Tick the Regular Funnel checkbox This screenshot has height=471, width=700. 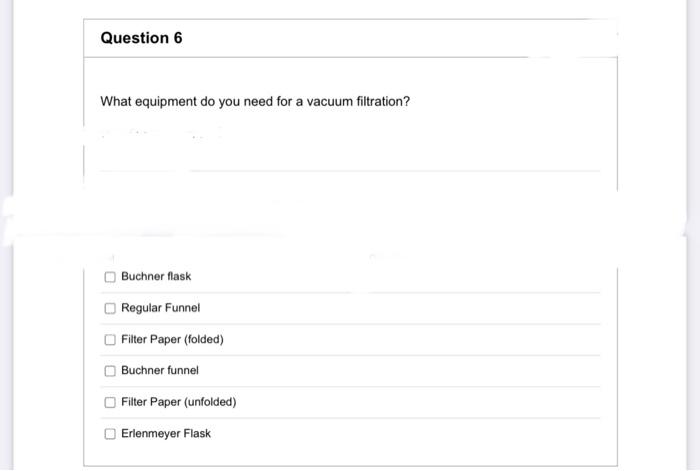pos(111,308)
